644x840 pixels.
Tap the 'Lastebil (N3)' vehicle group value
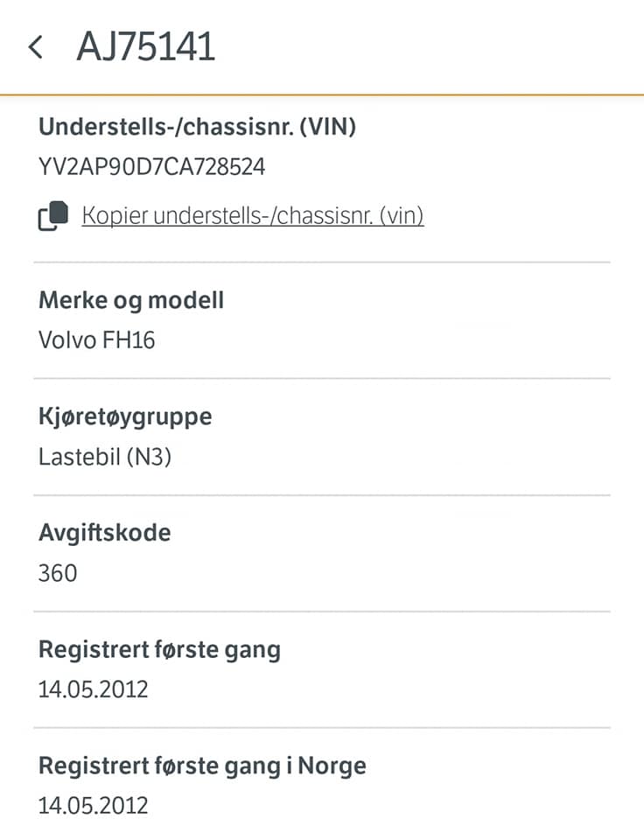(105, 457)
